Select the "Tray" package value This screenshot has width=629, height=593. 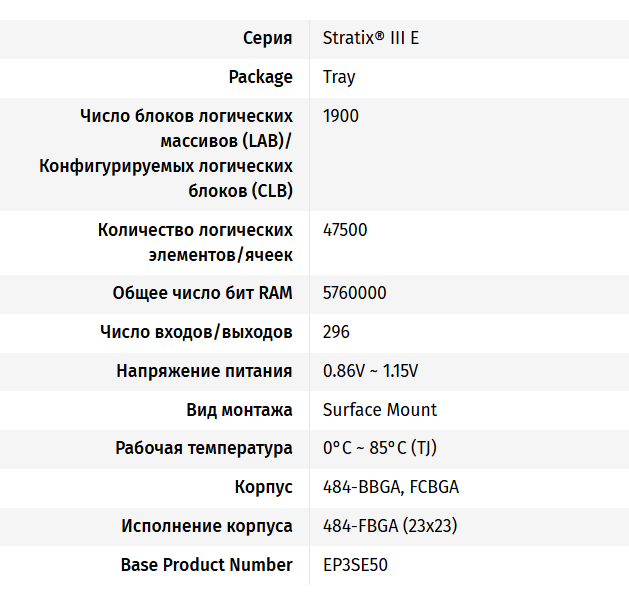tap(339, 77)
